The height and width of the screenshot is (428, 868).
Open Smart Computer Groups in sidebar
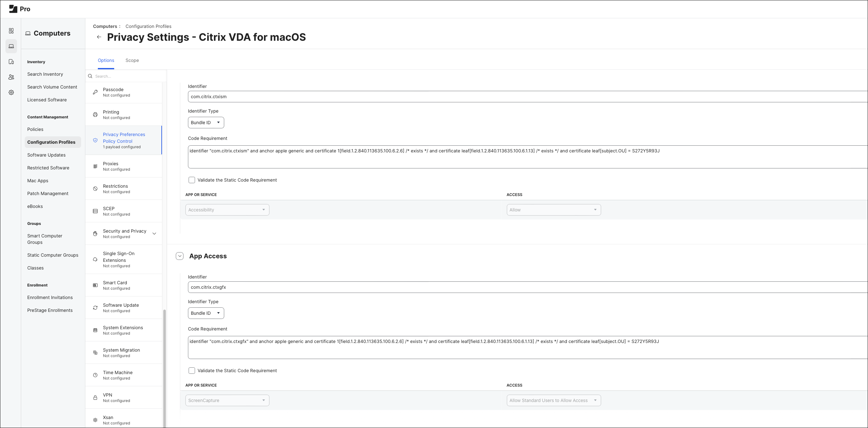45,239
